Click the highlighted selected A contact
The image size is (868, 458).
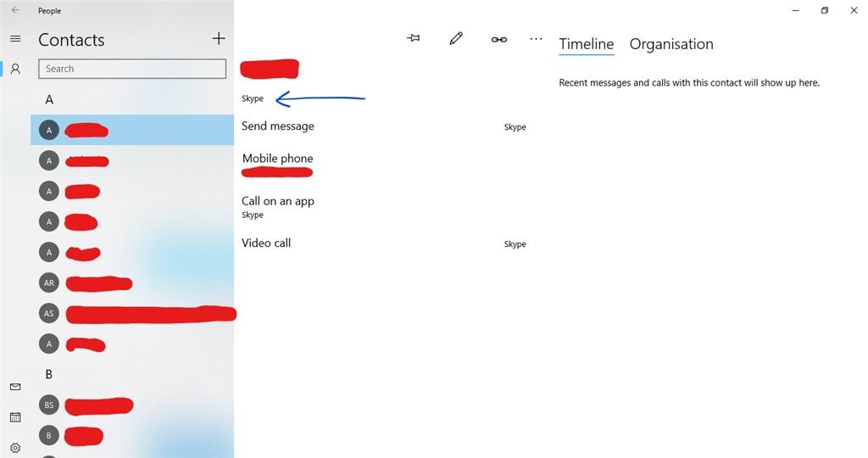(132, 130)
